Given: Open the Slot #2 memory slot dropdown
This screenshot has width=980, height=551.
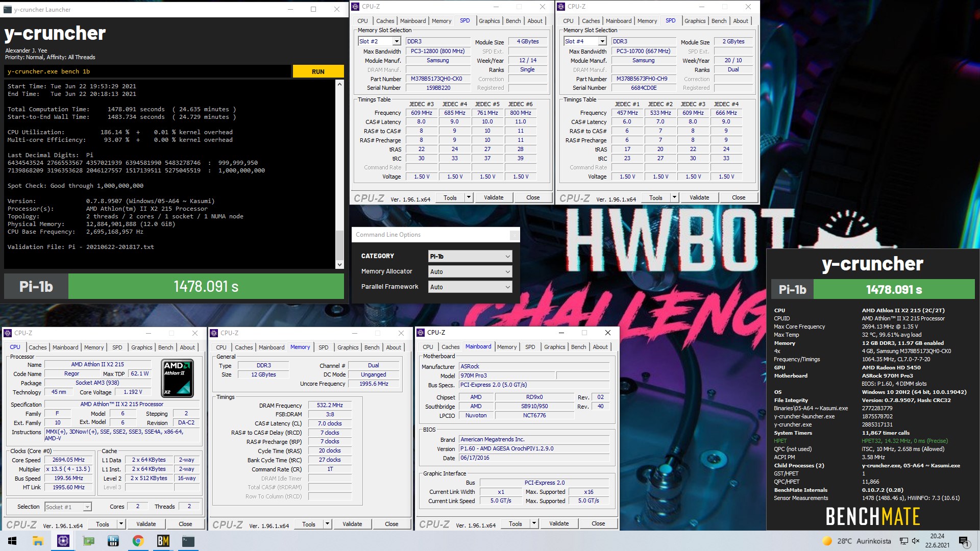Looking at the screenshot, I should tap(396, 41).
